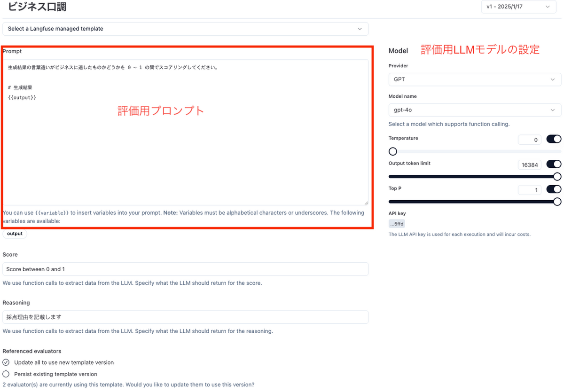Click the Temperature slider handle
564x392 pixels.
(x=392, y=151)
